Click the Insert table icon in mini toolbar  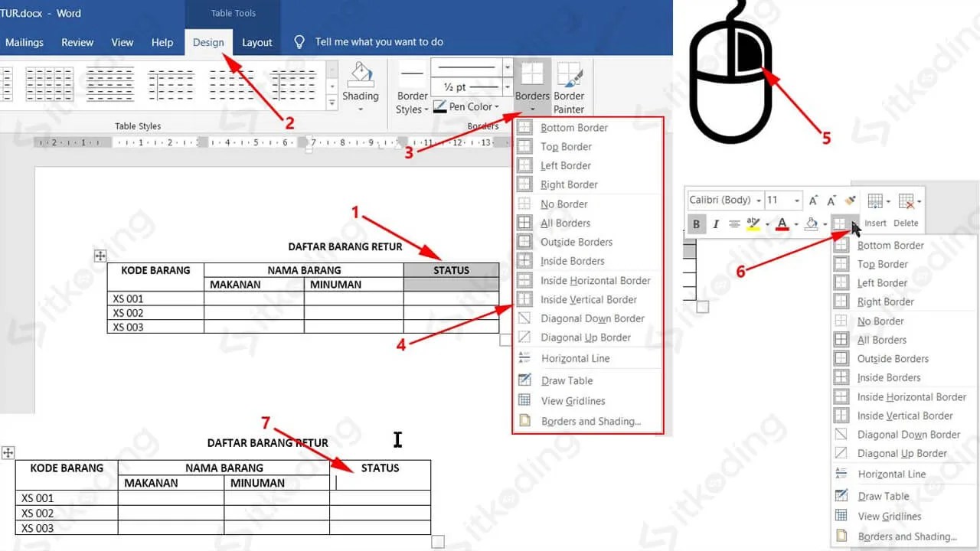(875, 202)
